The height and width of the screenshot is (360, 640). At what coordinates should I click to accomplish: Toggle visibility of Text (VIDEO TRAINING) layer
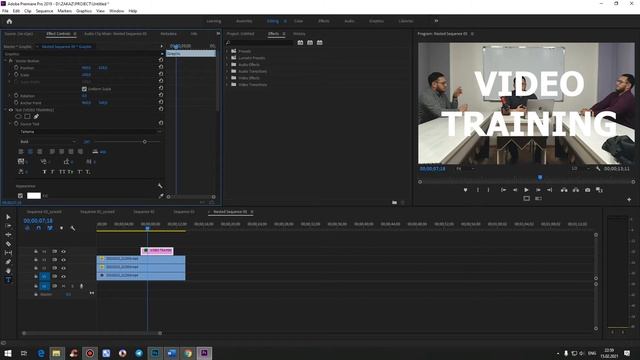pyautogui.click(x=11, y=110)
